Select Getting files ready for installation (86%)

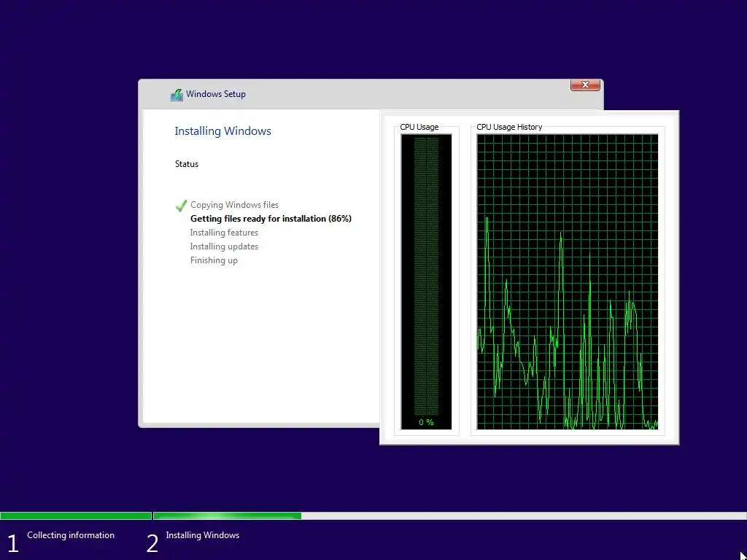(271, 219)
